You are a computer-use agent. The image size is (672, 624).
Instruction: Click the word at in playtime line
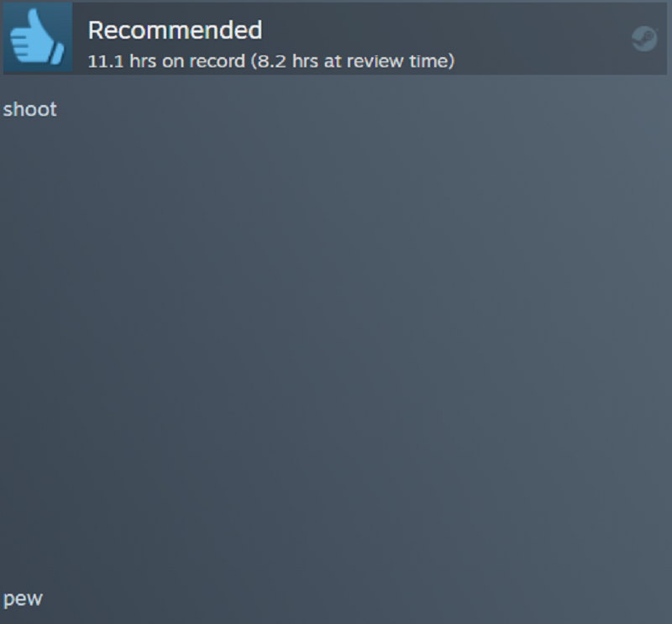333,62
